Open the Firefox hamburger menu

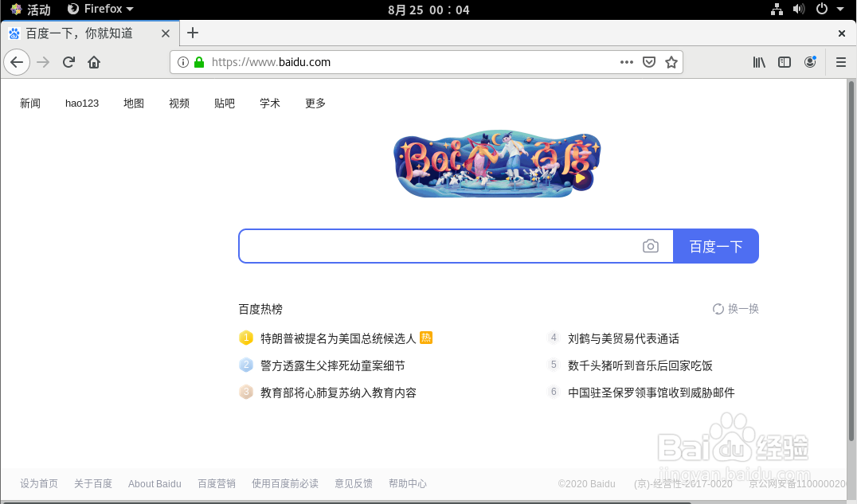(x=841, y=62)
